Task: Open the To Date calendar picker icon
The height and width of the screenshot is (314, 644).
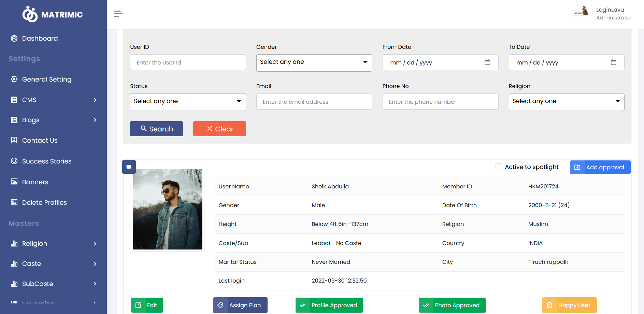Action: tap(613, 62)
